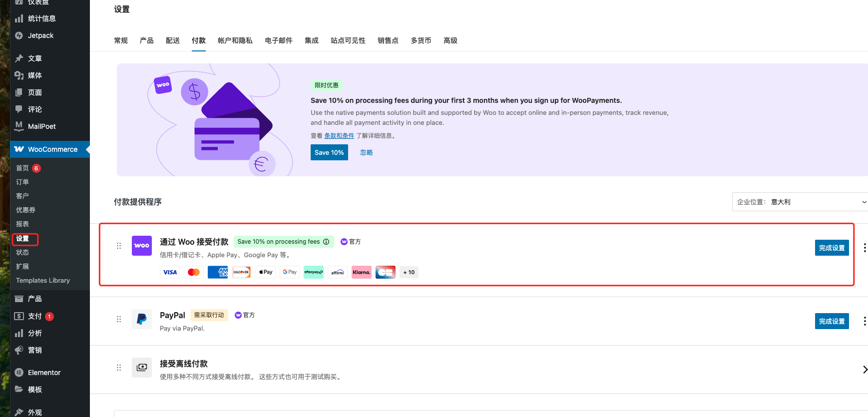
Task: Click the PayPal logo icon
Action: [x=142, y=319]
